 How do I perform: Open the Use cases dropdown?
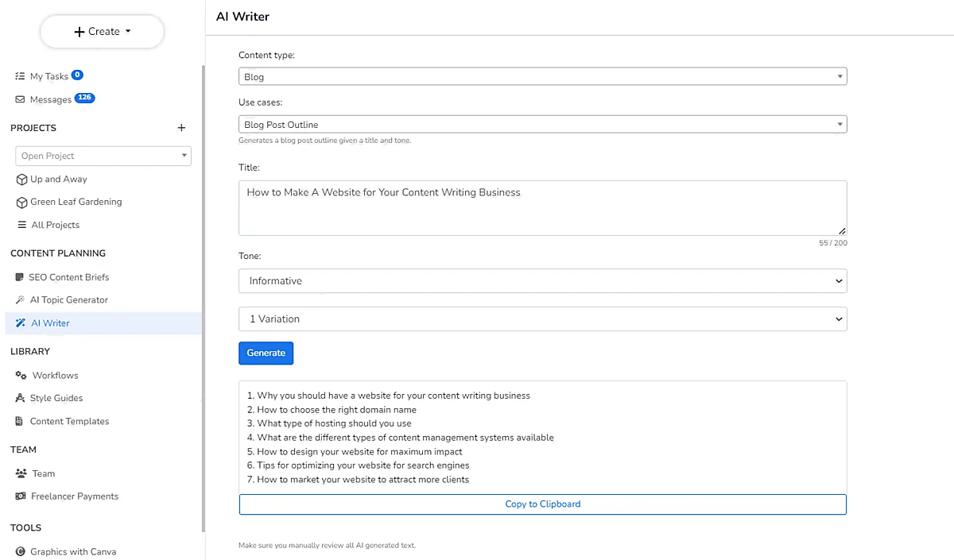542,125
